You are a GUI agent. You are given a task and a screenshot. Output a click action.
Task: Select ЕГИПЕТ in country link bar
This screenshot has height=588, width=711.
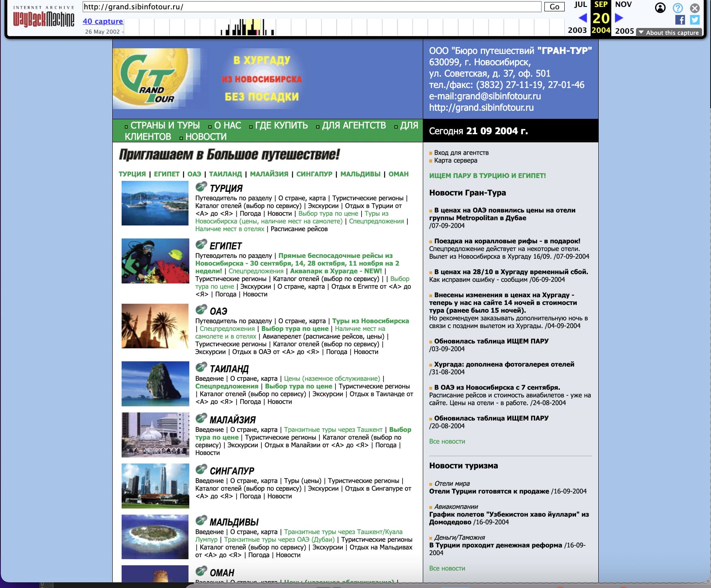coord(167,174)
